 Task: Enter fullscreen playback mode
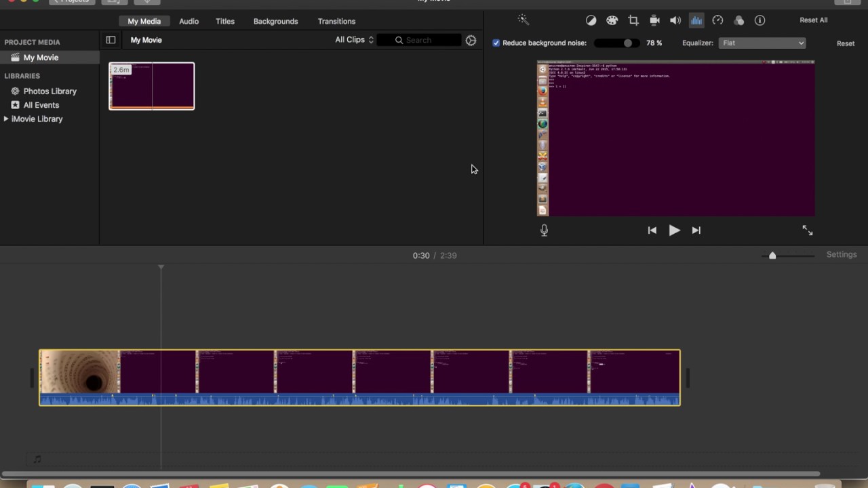tap(807, 230)
